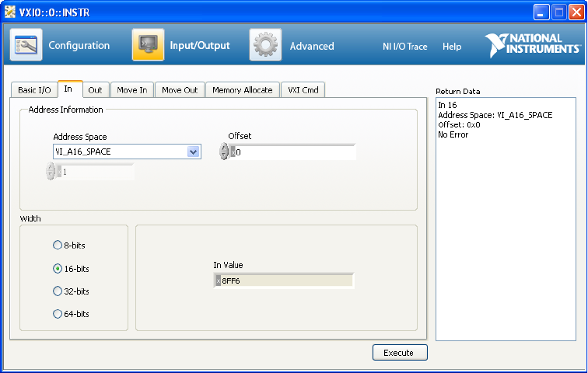Viewport: 588px width, 373px height.
Task: Click the Advanced label
Action: [x=312, y=46]
